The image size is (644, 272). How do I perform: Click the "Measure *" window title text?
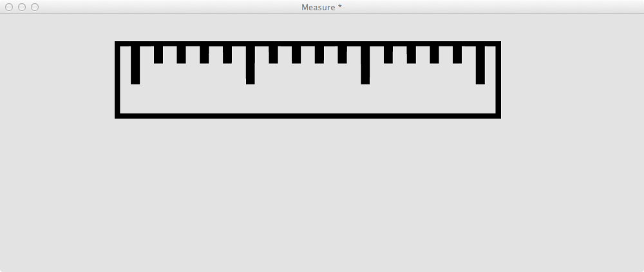pos(321,7)
